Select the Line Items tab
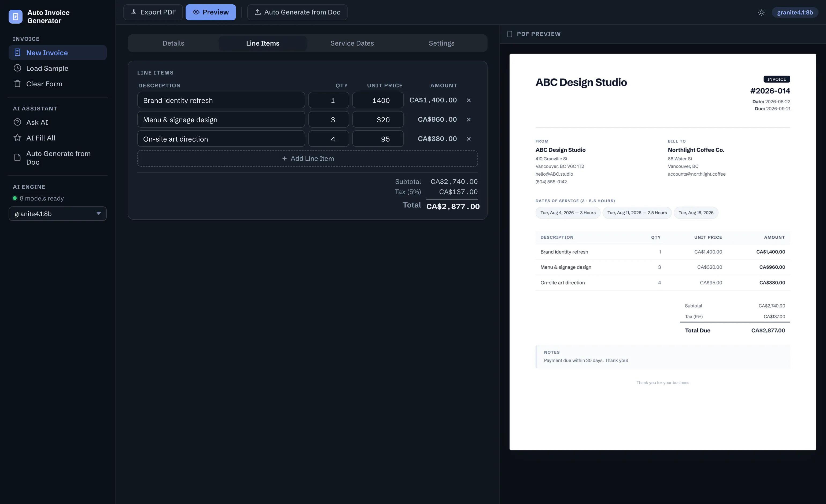The width and height of the screenshot is (826, 504). [x=263, y=43]
